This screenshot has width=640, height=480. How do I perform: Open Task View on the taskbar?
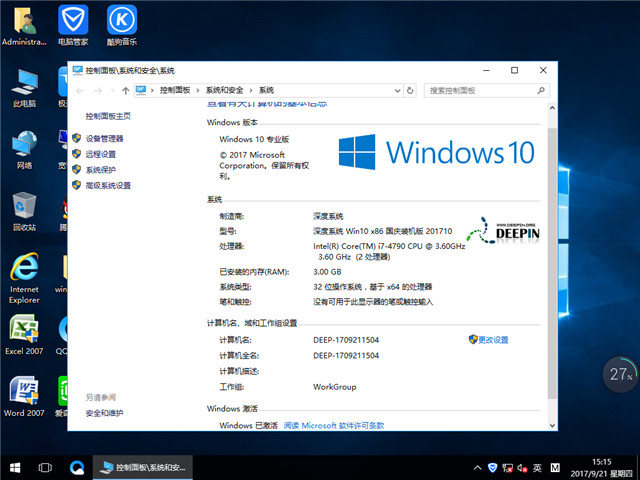pos(45,468)
